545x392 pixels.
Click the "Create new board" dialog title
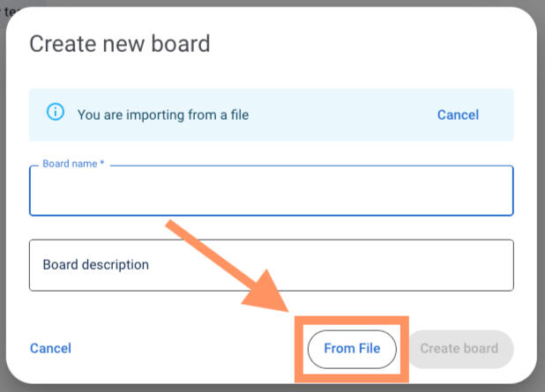pyautogui.click(x=120, y=43)
